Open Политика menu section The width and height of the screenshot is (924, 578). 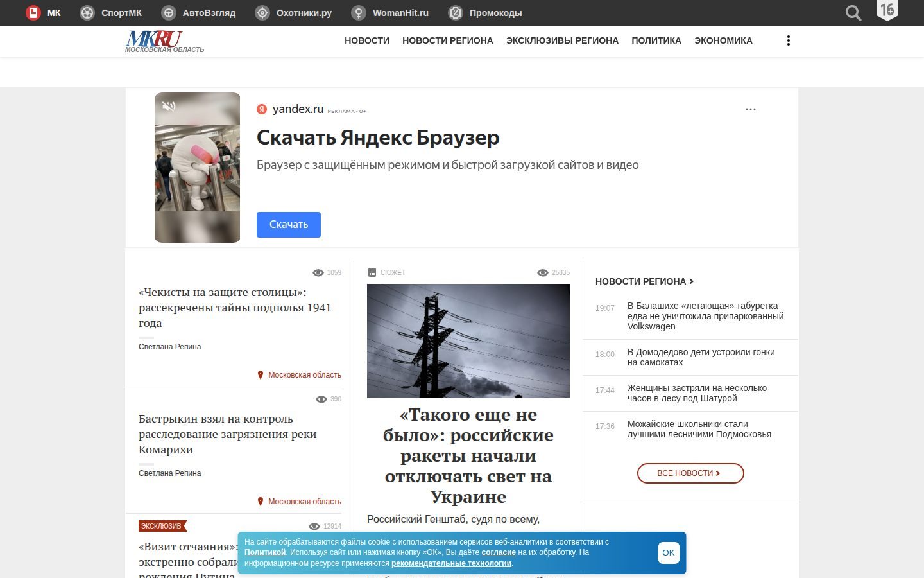(656, 40)
